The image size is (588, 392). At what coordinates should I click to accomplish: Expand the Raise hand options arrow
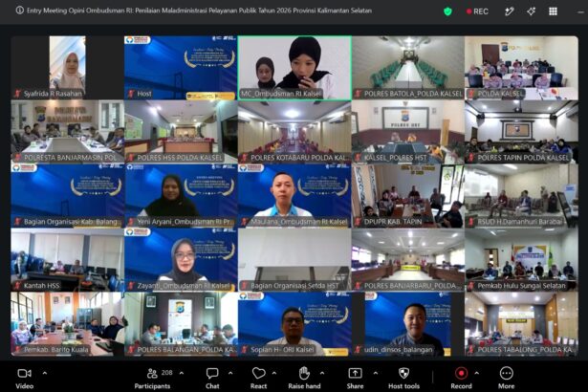point(322,373)
